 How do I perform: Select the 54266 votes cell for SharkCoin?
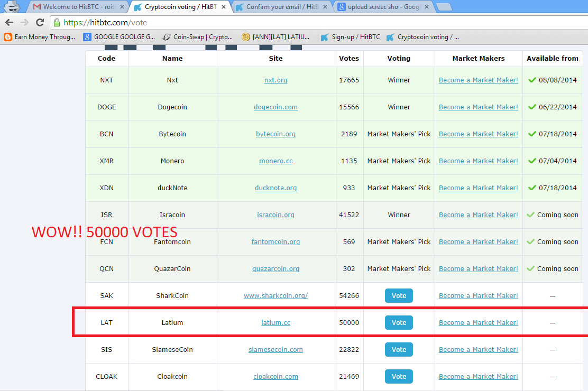coord(349,296)
